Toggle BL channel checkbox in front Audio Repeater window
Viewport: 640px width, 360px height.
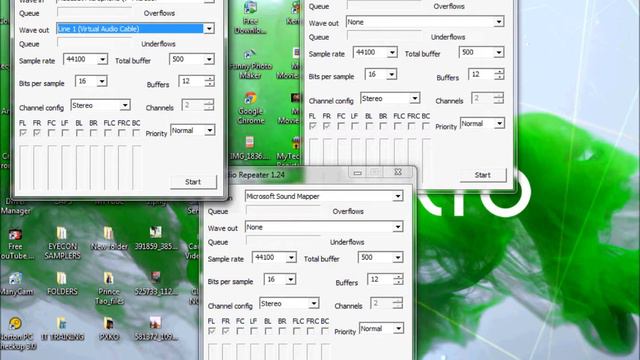pos(268,331)
